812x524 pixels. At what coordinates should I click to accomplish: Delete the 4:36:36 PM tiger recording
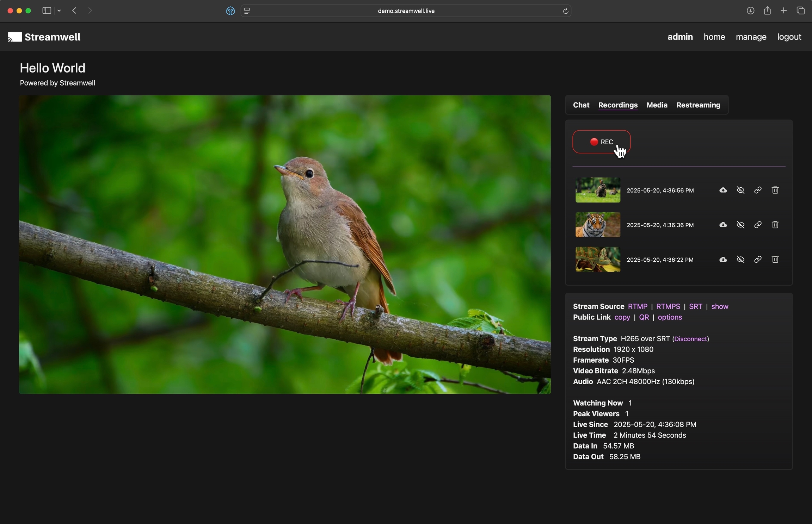click(x=775, y=225)
